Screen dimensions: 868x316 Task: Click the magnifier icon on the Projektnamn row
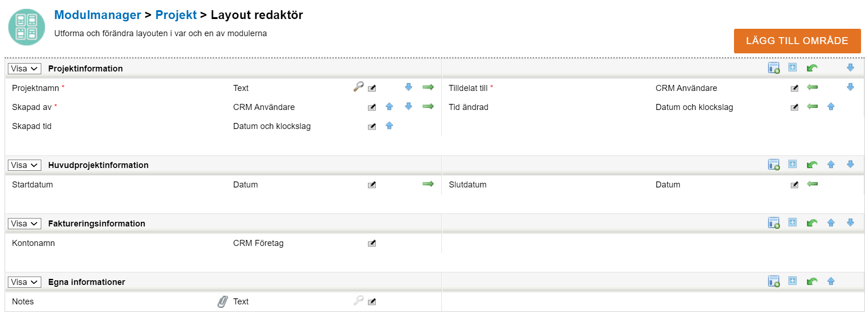pyautogui.click(x=358, y=87)
